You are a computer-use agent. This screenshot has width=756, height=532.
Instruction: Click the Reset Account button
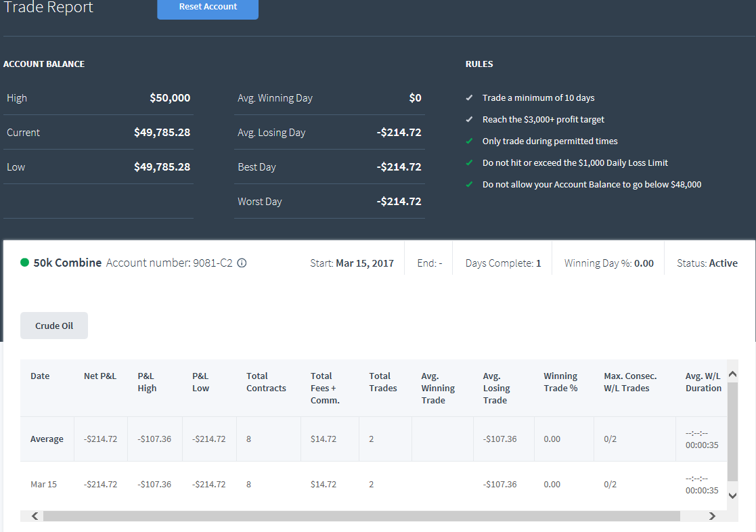(x=208, y=7)
